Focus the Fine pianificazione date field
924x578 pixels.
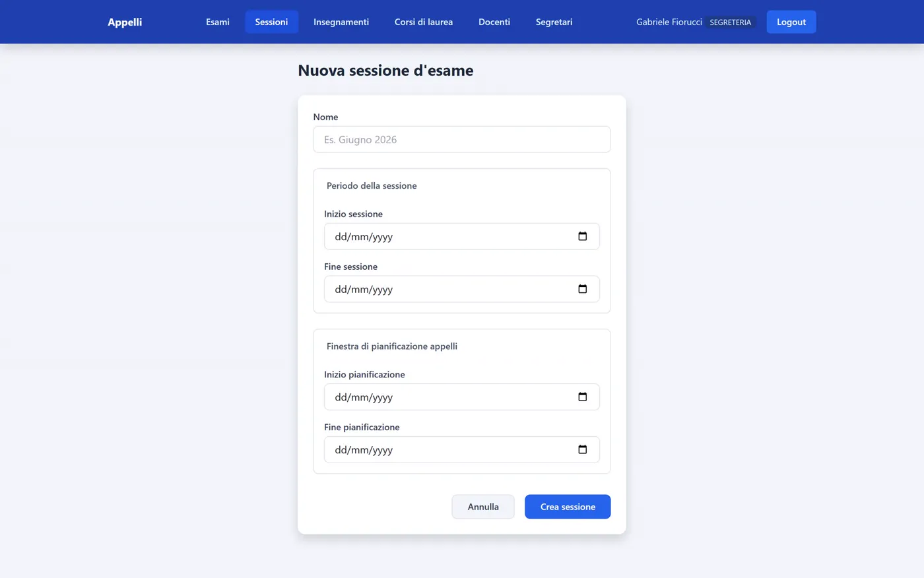[x=462, y=449]
